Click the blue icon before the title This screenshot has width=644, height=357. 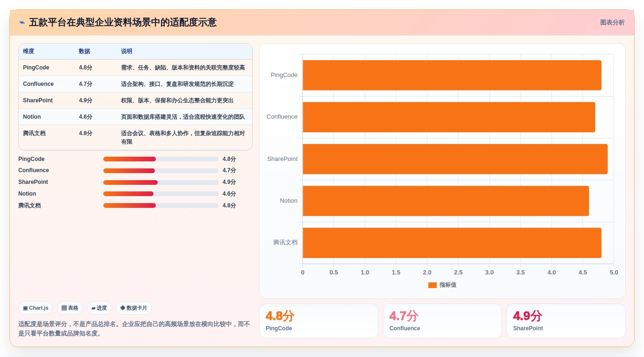coord(22,23)
